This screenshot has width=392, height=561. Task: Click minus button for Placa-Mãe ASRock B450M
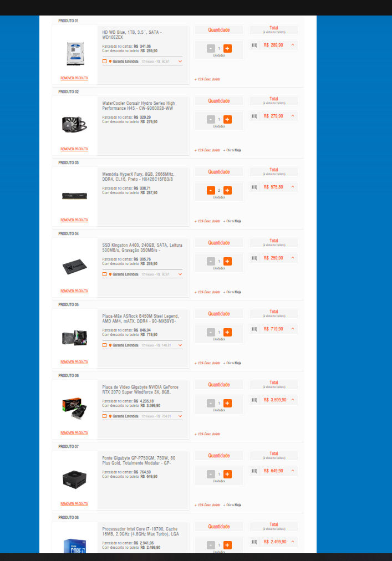pyautogui.click(x=211, y=333)
